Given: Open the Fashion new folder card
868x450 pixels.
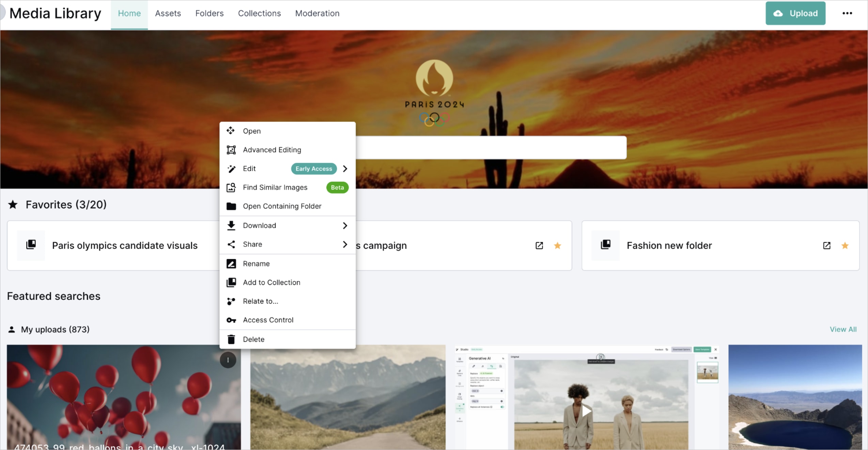Looking at the screenshot, I should [720, 245].
